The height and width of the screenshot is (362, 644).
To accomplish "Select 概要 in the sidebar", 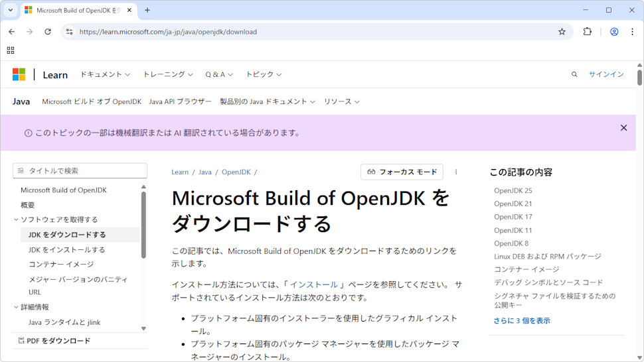I will tap(27, 205).
